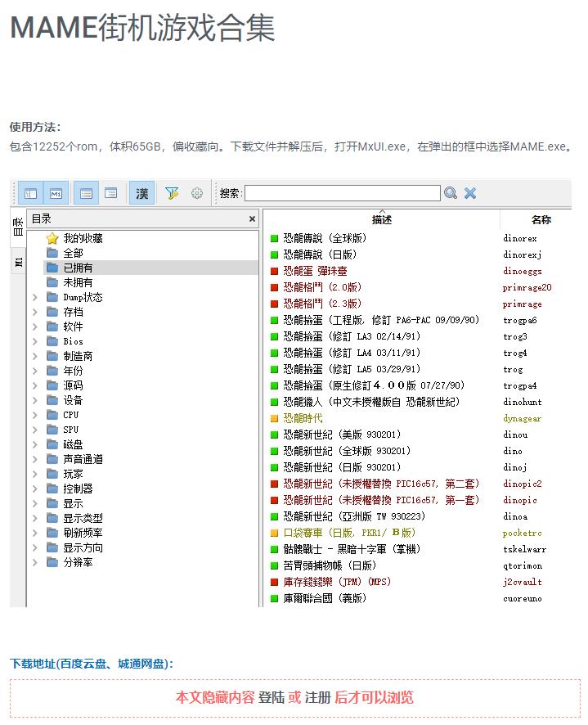Screen dimensions: 588x725
Task: Click the 登陆 login link
Action: point(272,698)
